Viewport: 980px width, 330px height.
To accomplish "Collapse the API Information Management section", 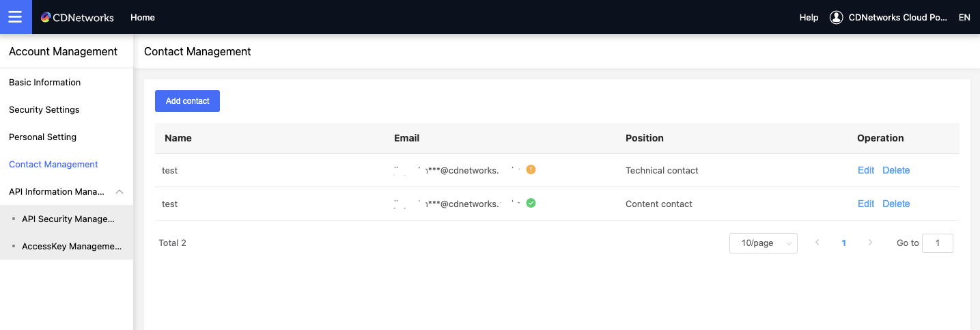I will (120, 192).
